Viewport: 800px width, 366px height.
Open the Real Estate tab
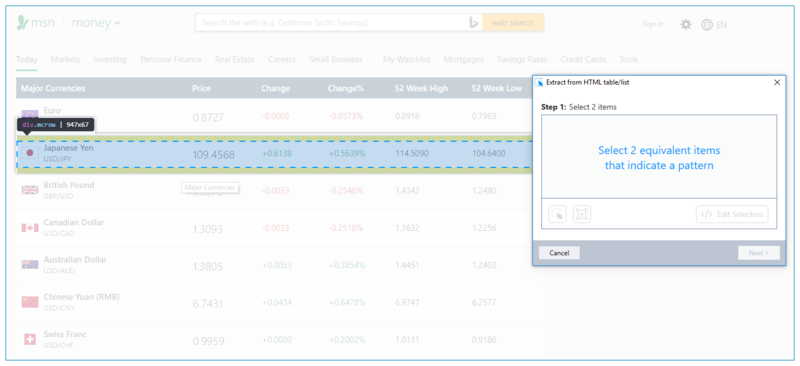pos(235,59)
